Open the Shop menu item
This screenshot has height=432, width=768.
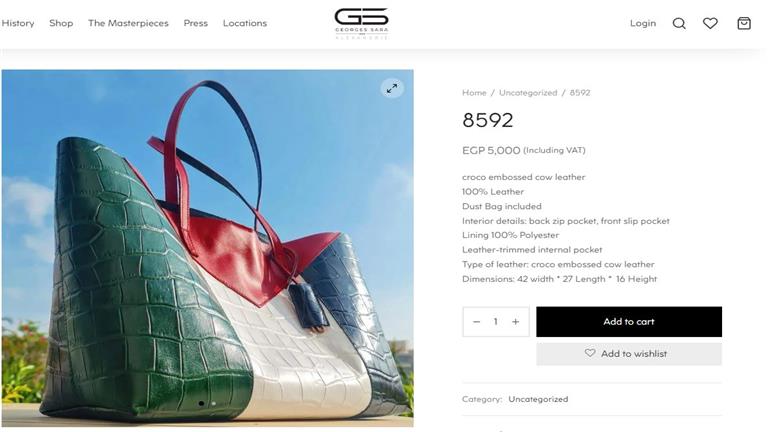click(61, 23)
